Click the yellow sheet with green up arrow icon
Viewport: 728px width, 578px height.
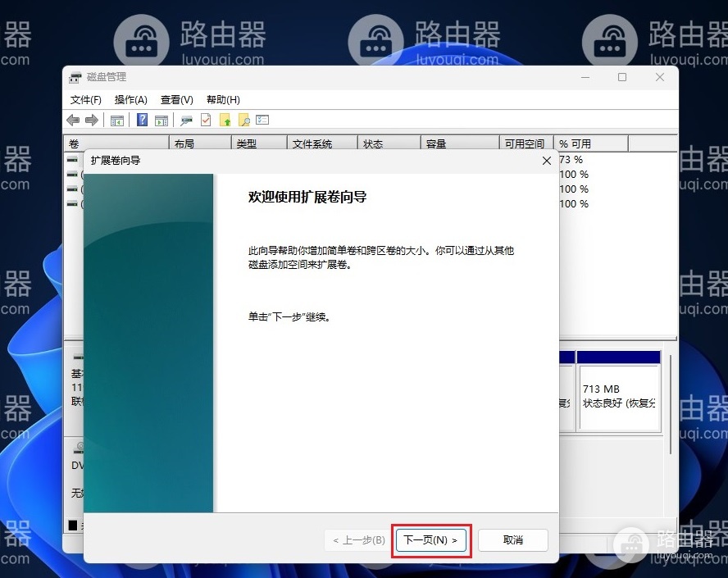click(225, 120)
